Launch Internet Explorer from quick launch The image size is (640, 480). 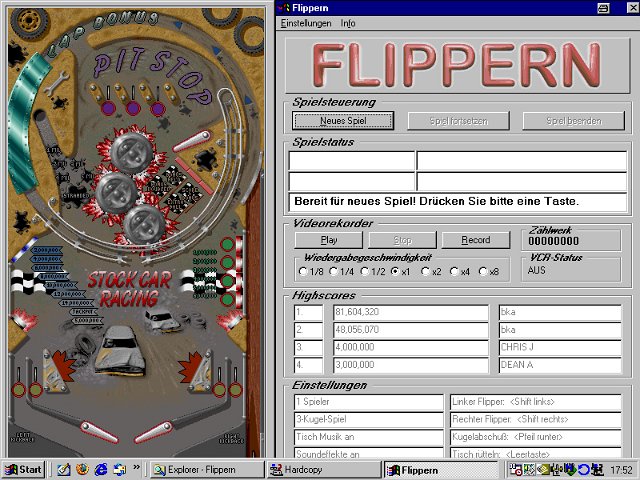point(101,470)
